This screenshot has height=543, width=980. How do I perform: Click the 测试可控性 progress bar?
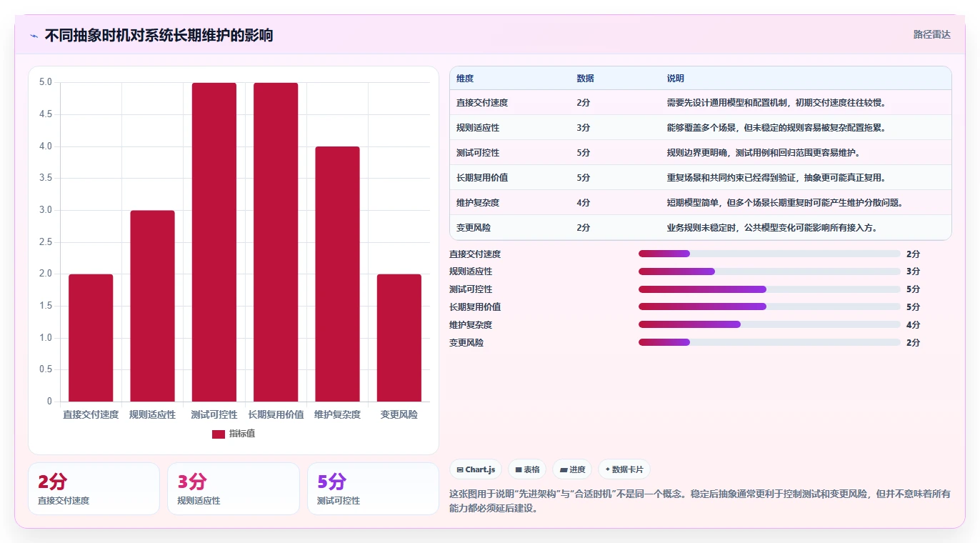click(x=769, y=289)
